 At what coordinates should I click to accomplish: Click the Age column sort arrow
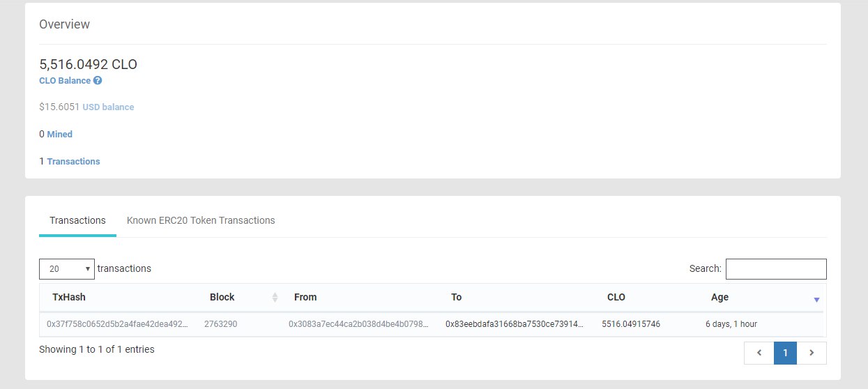click(816, 300)
